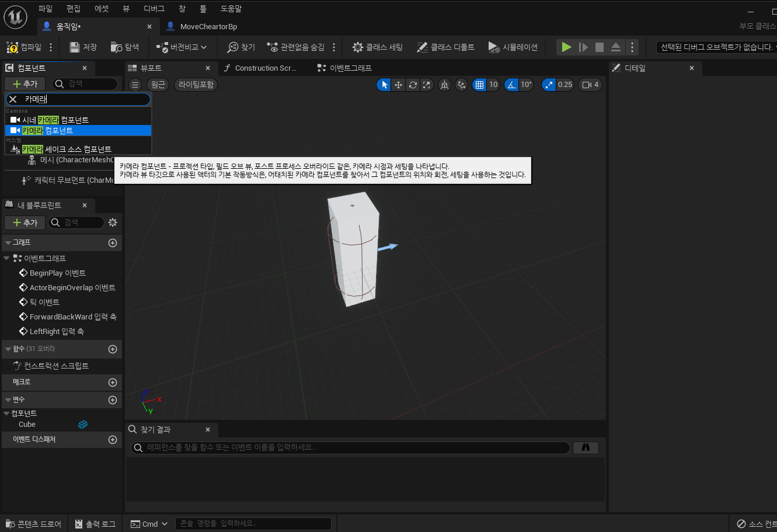
Task: Add a new variable with plus icon
Action: coord(113,400)
